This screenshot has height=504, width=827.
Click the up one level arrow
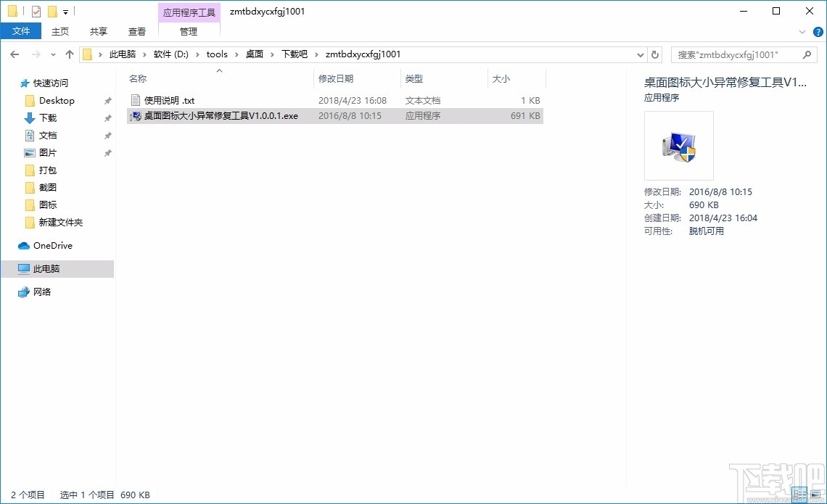pyautogui.click(x=69, y=54)
